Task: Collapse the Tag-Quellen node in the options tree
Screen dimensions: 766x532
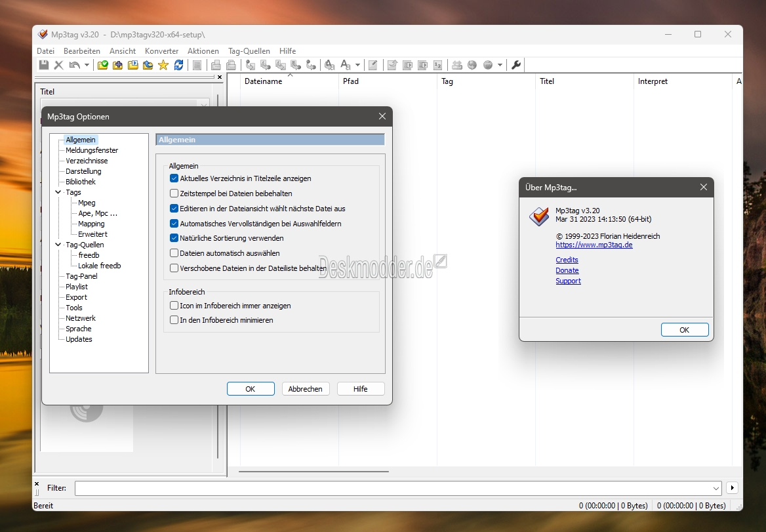Action: click(x=58, y=244)
